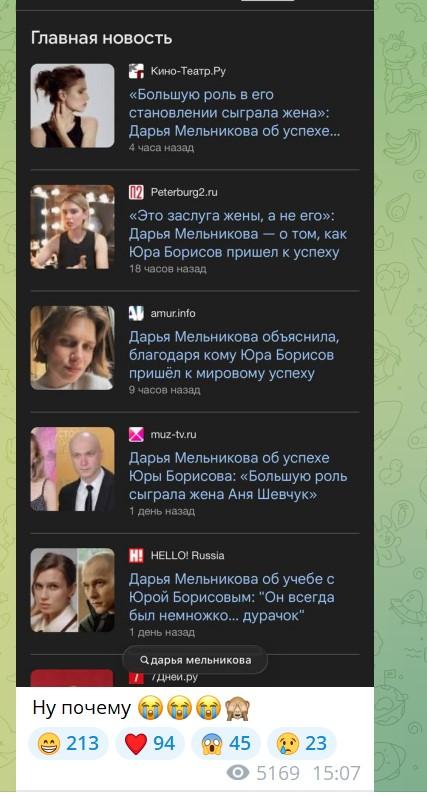This screenshot has height=796, width=427.
Task: Toggle the red heart reaction 94
Action: (150, 744)
